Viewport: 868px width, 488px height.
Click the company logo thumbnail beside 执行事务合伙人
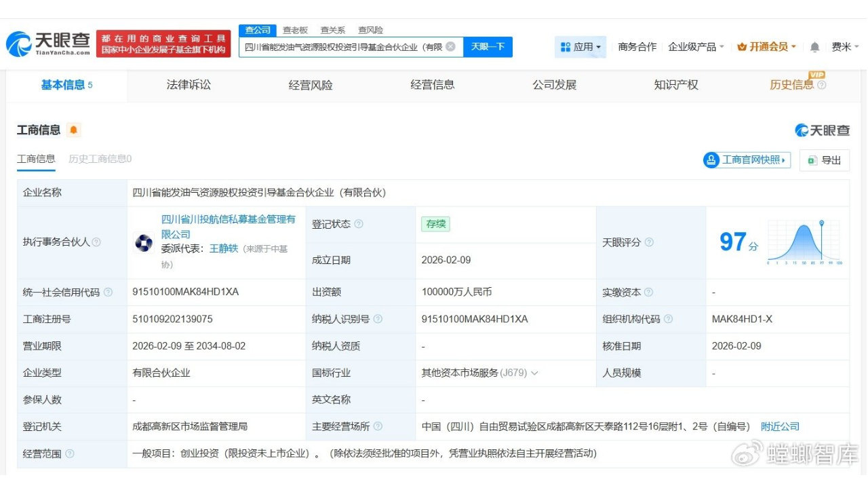click(144, 242)
